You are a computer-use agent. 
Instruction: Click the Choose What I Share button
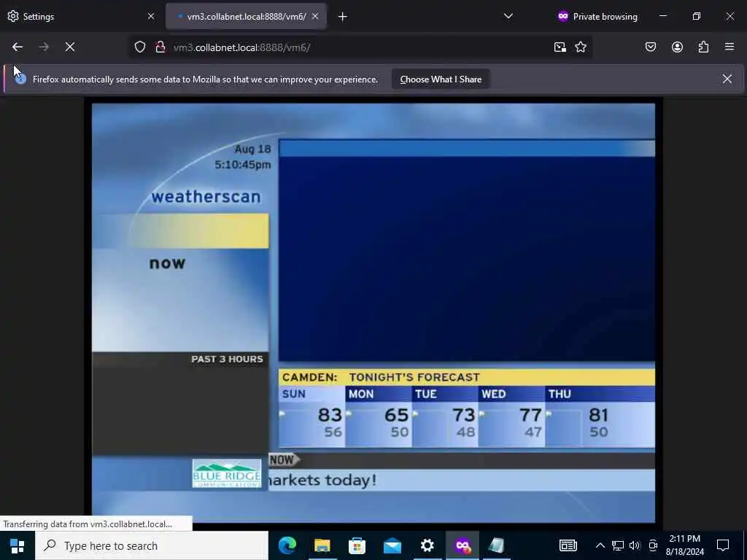(441, 79)
